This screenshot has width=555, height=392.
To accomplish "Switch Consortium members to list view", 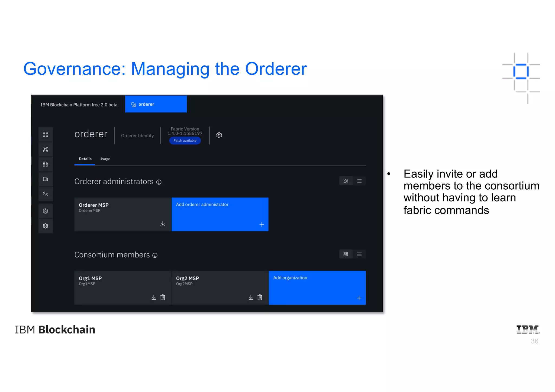I will click(359, 254).
